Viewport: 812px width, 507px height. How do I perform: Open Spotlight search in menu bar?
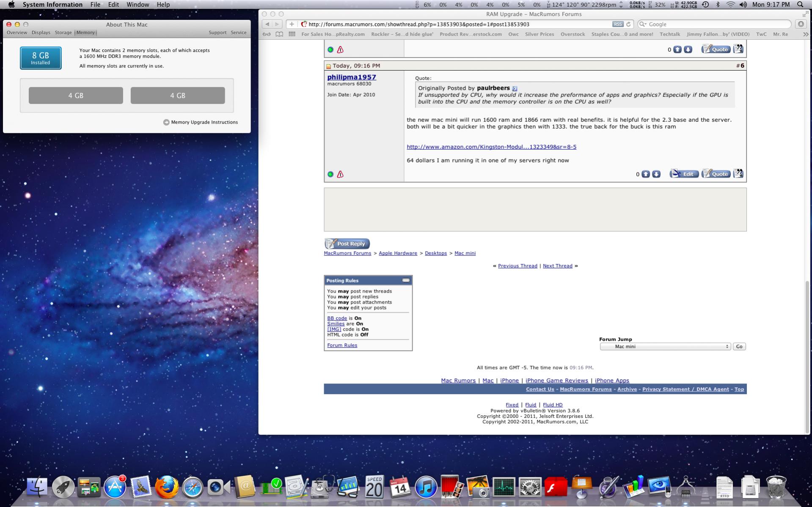pos(800,5)
